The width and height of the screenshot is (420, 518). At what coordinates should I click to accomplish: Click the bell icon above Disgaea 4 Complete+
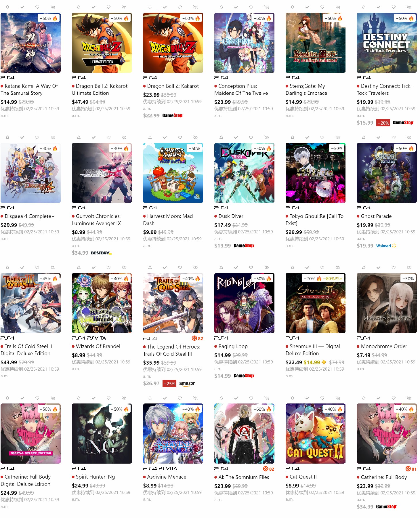coord(7,137)
